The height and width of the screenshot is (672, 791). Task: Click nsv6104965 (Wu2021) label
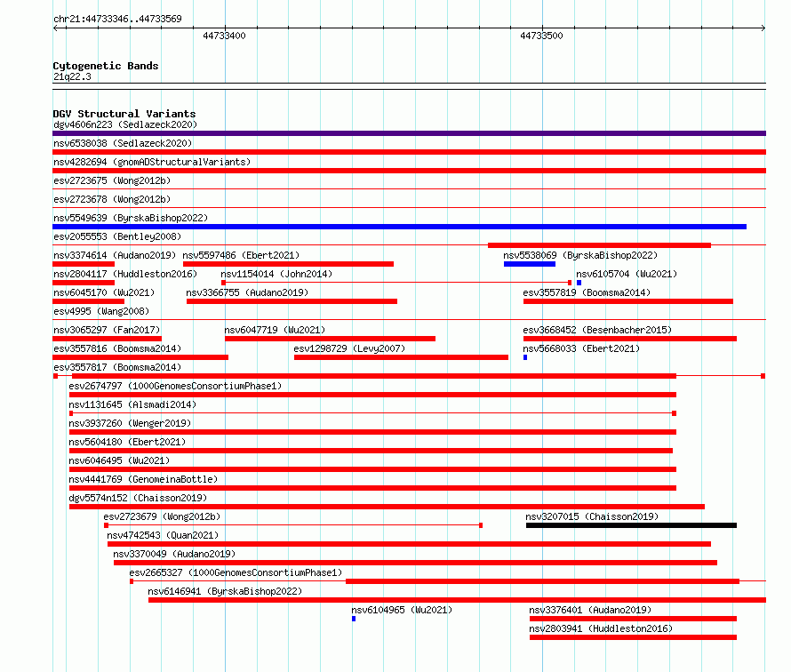point(402,610)
